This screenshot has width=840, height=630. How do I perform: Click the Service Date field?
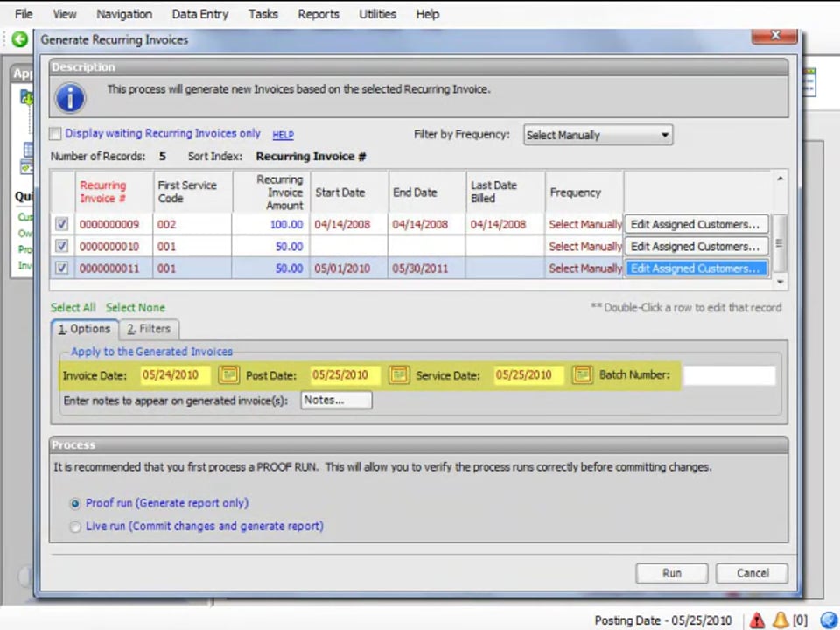pos(528,375)
